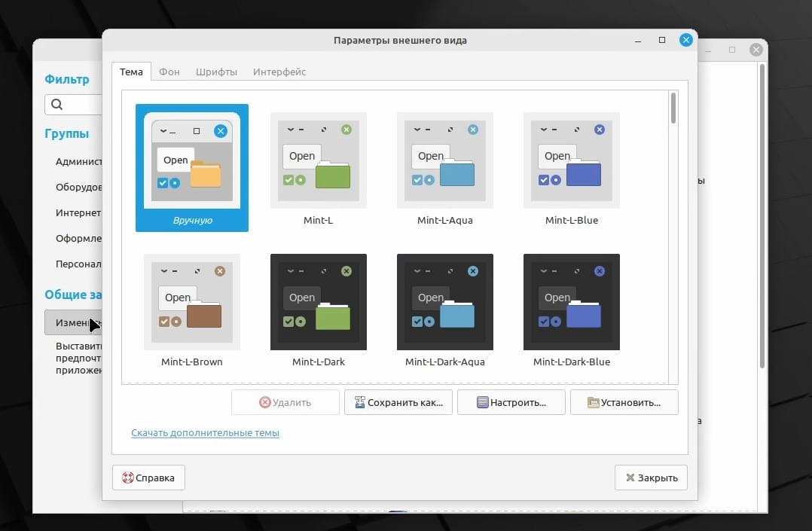812x531 pixels.
Task: Select Интернет group in settings sidebar
Action: 78,213
